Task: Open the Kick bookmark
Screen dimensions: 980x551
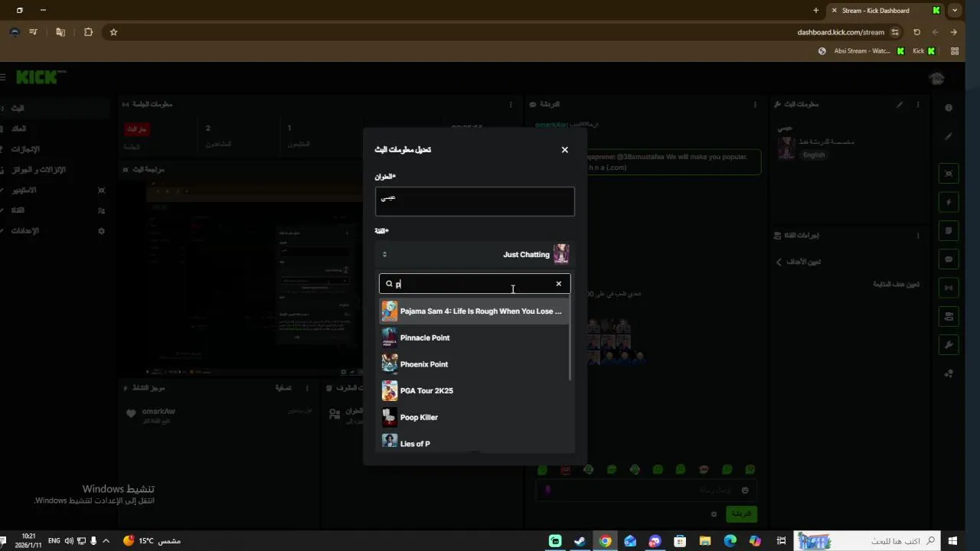Action: (x=924, y=51)
